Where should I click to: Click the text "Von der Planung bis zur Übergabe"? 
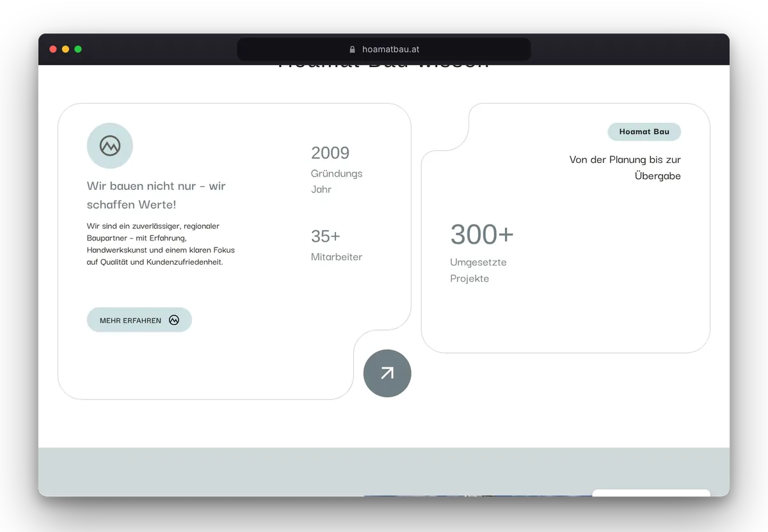pos(625,168)
